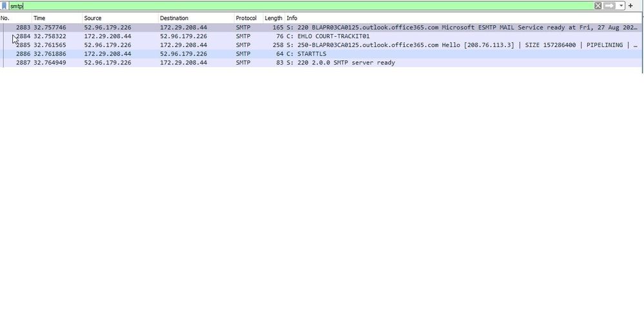The height and width of the screenshot is (335, 644).
Task: Click length value 165
Action: (x=278, y=28)
